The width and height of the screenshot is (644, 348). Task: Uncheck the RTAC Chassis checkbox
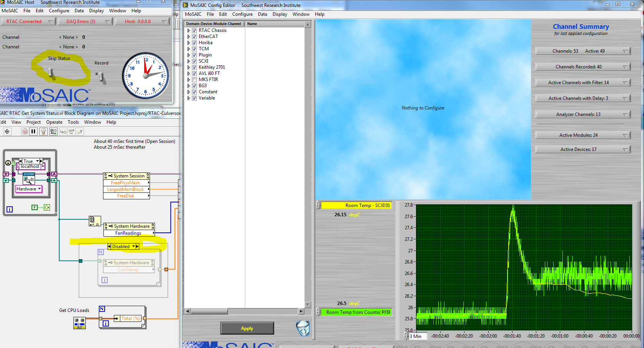tap(195, 30)
